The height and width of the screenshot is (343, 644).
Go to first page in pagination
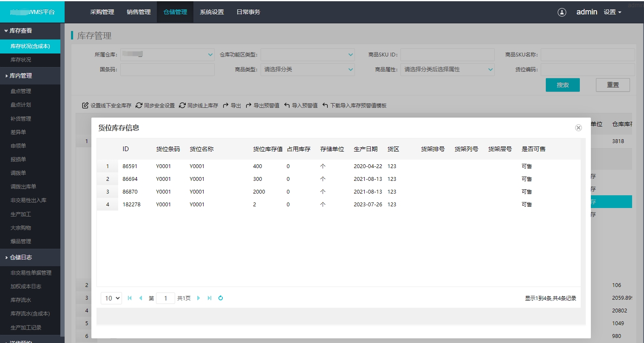click(130, 298)
